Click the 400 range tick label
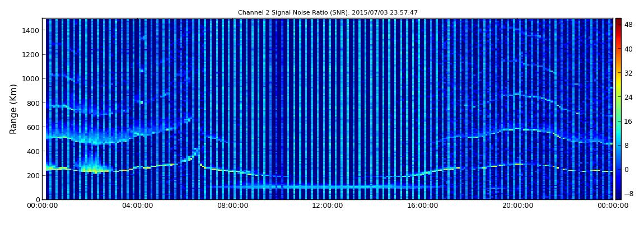Viewport: 644px width, 228px height. (33, 152)
